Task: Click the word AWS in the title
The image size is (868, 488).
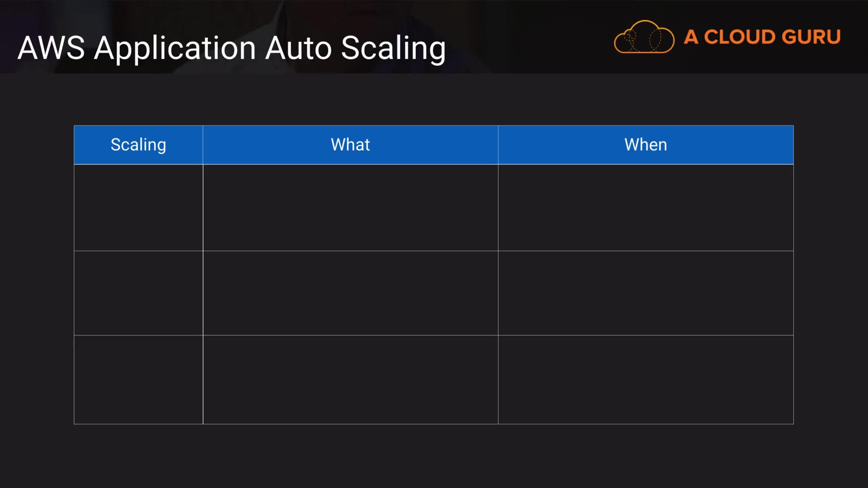Action: pos(51,48)
